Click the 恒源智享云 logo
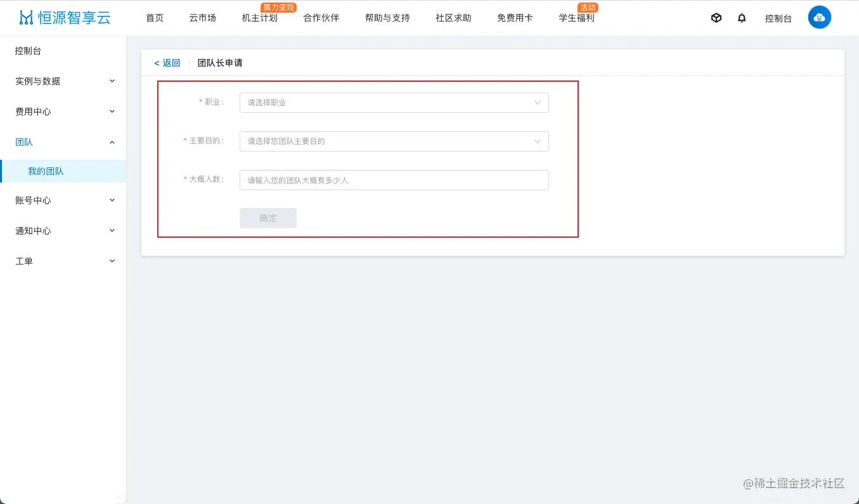859x504 pixels. pos(65,18)
